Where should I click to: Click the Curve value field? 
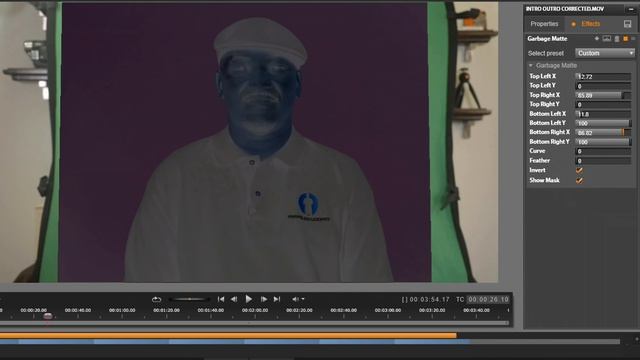pyautogui.click(x=603, y=151)
